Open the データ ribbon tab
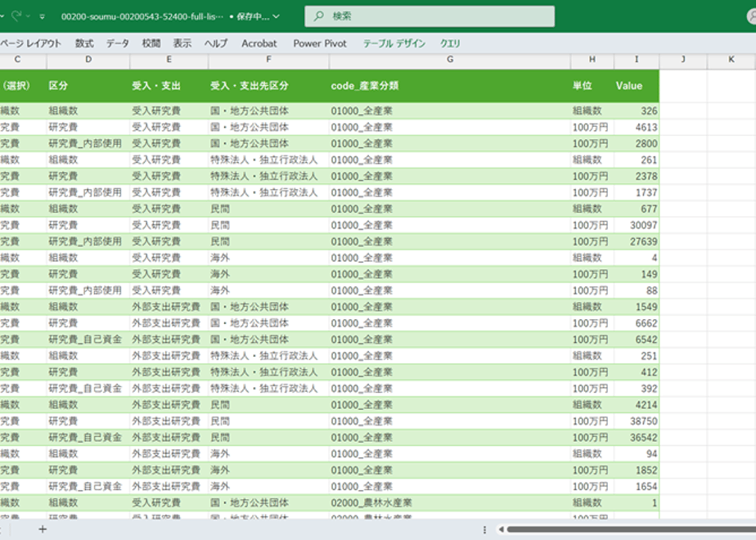Image resolution: width=756 pixels, height=540 pixels. tap(118, 43)
